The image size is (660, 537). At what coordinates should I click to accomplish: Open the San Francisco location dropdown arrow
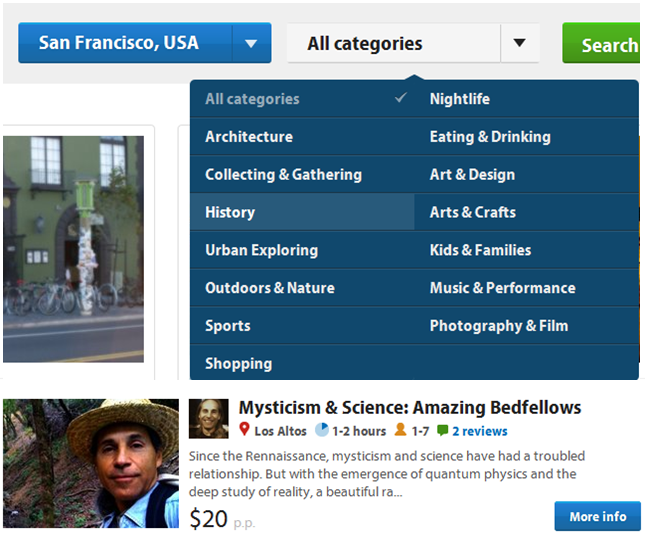point(251,43)
